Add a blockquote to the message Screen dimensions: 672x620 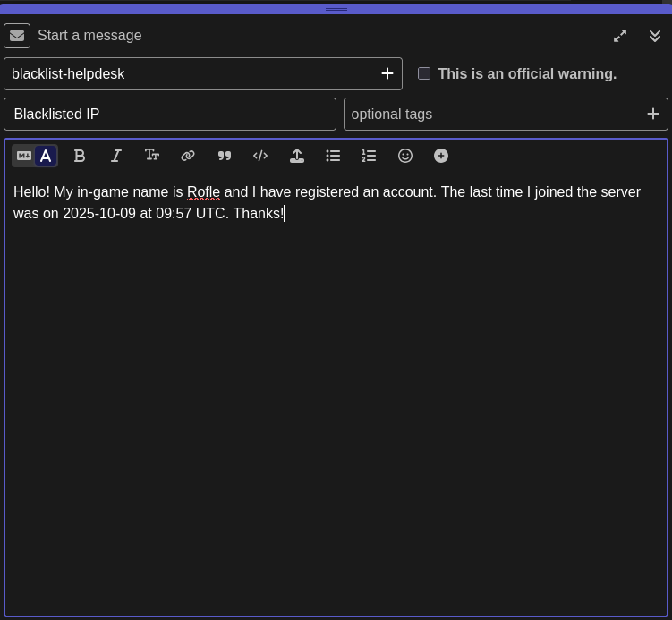pos(225,156)
